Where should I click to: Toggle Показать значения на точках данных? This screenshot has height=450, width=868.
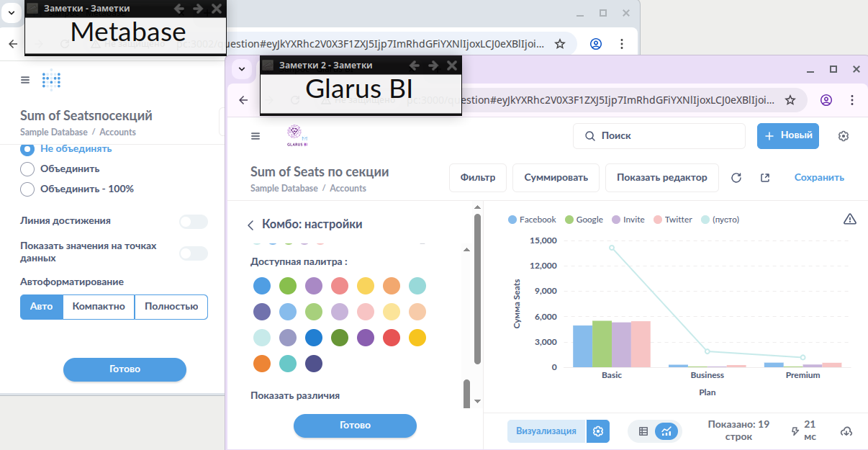(193, 253)
